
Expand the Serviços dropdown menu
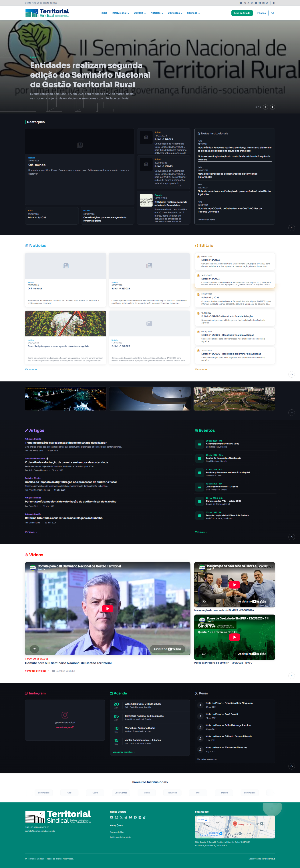point(194,13)
